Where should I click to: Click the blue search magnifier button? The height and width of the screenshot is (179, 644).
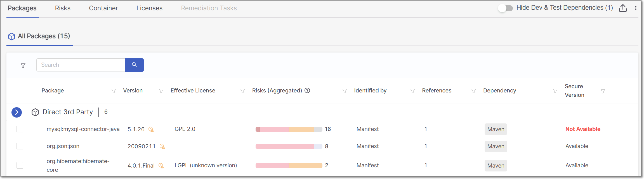[x=134, y=65]
